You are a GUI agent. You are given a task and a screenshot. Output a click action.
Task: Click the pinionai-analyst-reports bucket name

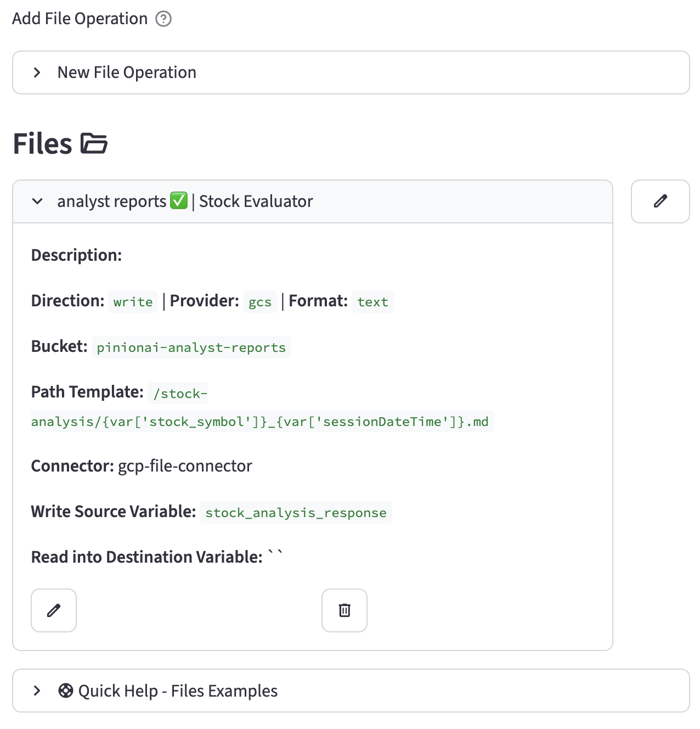coord(191,347)
